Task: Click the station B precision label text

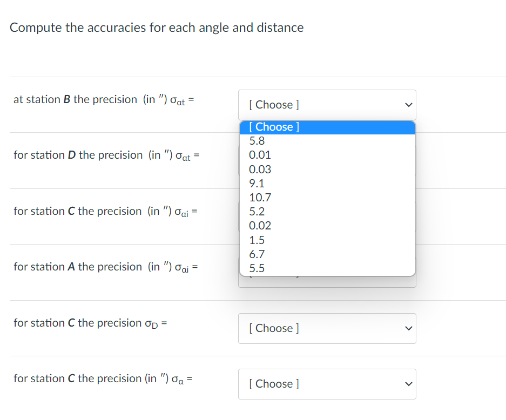Action: pyautogui.click(x=104, y=99)
